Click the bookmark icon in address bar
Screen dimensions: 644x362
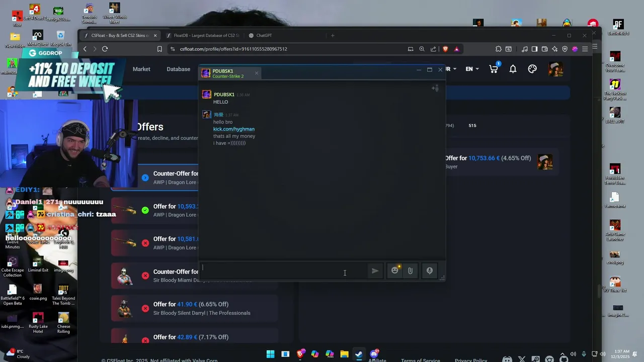[159, 49]
